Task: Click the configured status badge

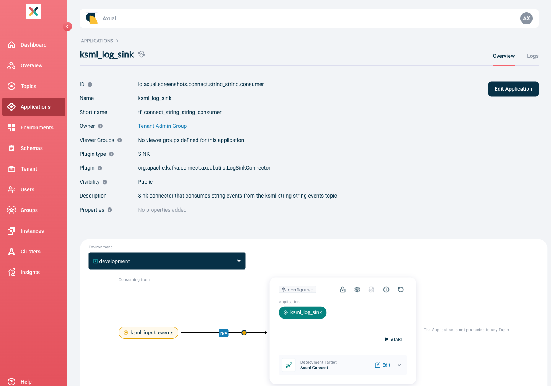Action: point(297,290)
